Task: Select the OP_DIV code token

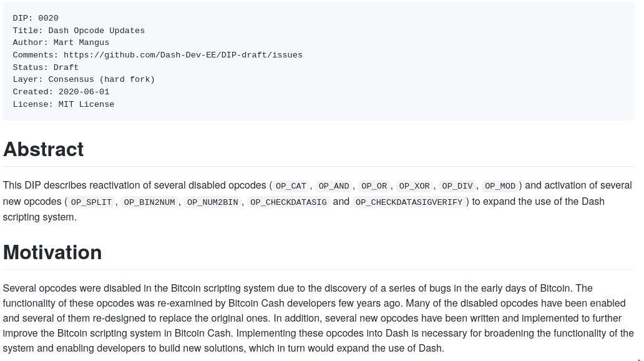Action: click(457, 186)
